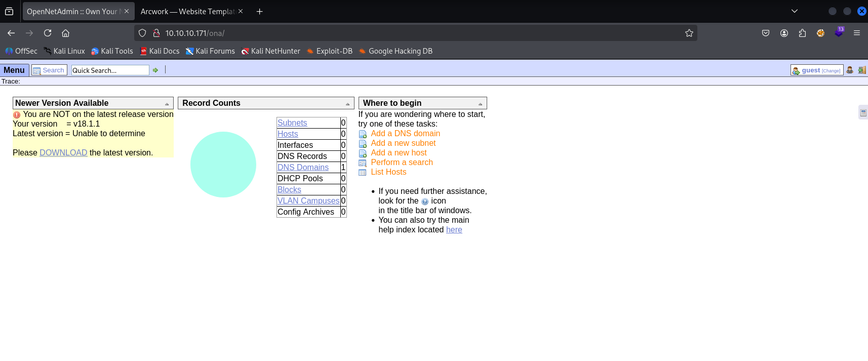The height and width of the screenshot is (361, 868).
Task: Click the blue help question icon
Action: point(425,202)
